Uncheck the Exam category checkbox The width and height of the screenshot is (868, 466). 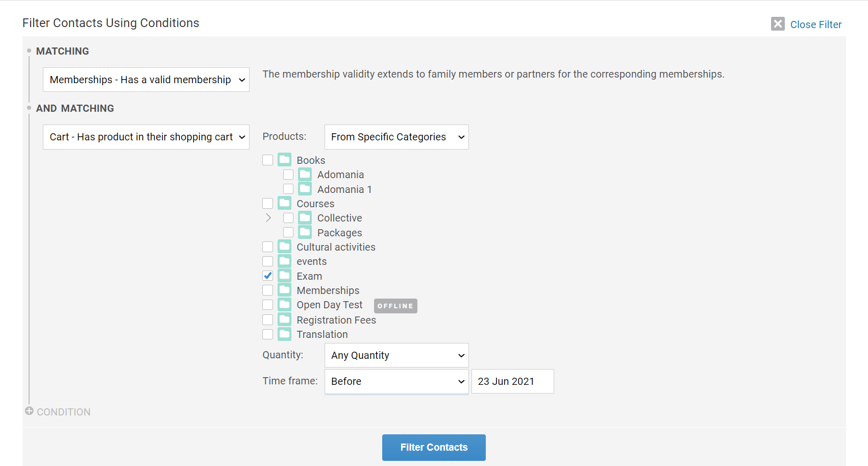(x=267, y=276)
